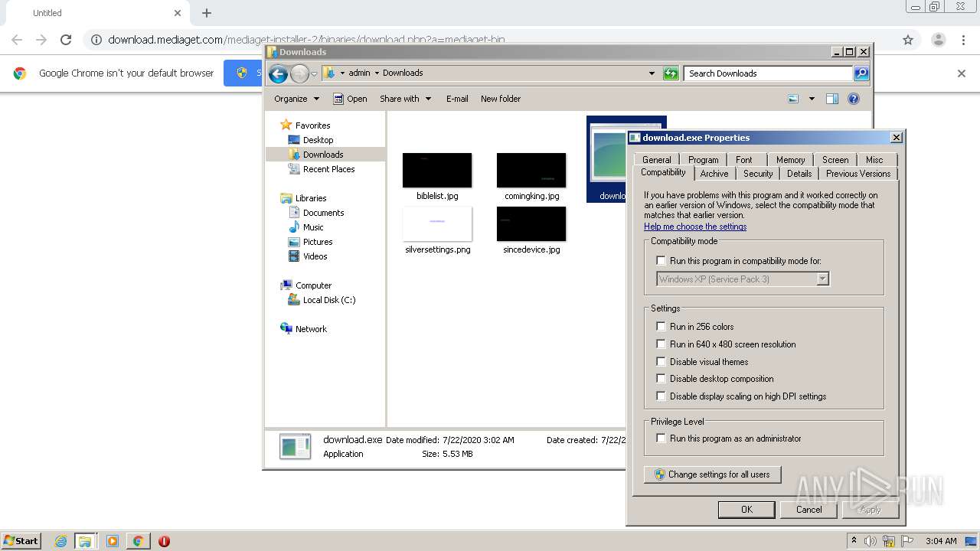Click the site info icon in address bar

(x=96, y=40)
